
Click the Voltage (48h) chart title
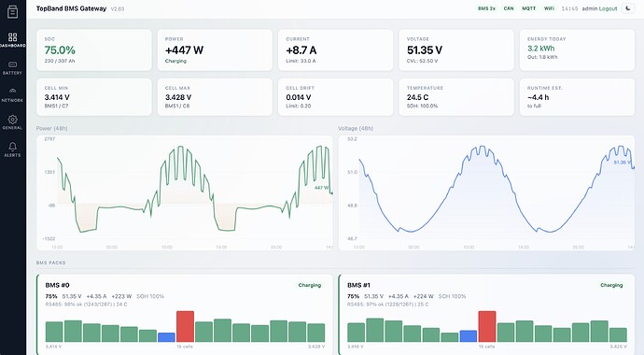(x=356, y=128)
